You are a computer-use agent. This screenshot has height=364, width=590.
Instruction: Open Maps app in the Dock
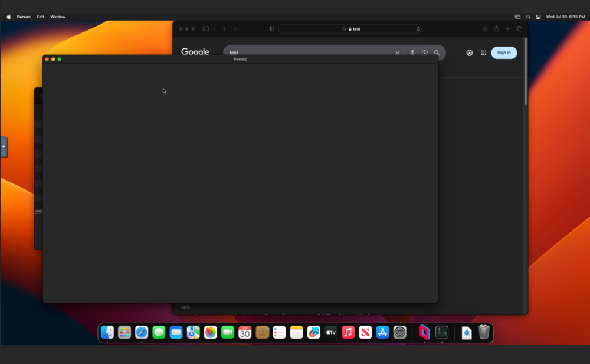194,332
